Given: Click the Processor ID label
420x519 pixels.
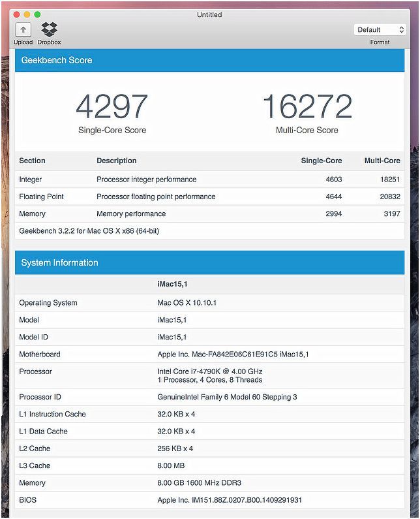Looking at the screenshot, I should pos(40,397).
